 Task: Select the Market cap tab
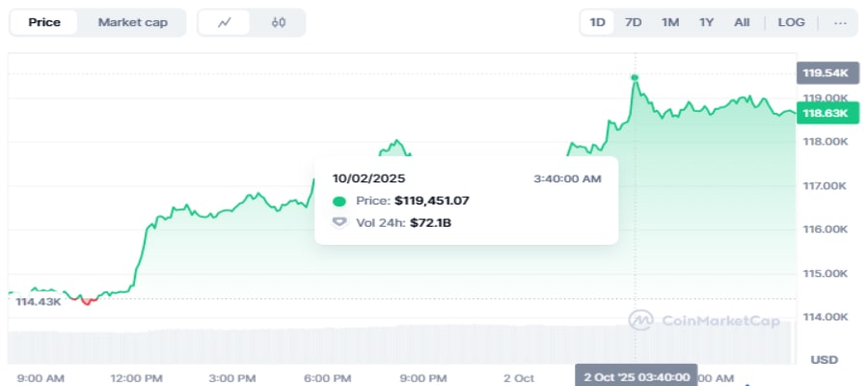point(132,22)
